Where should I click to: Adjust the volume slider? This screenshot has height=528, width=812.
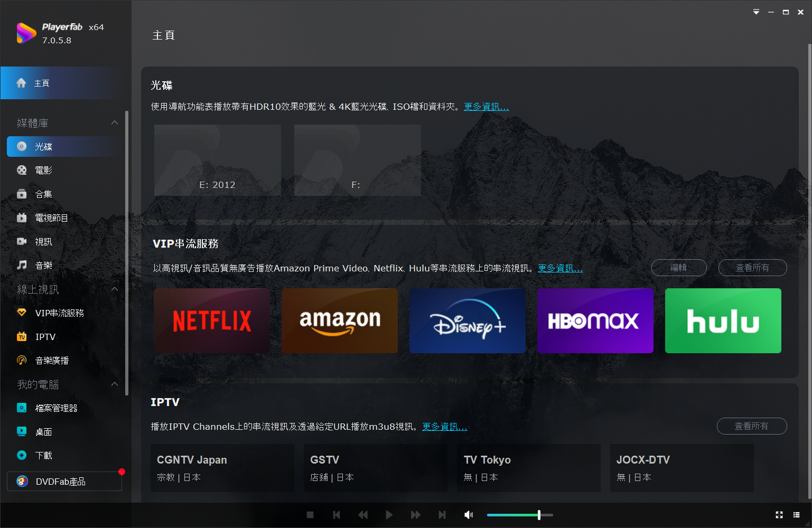coord(520,515)
